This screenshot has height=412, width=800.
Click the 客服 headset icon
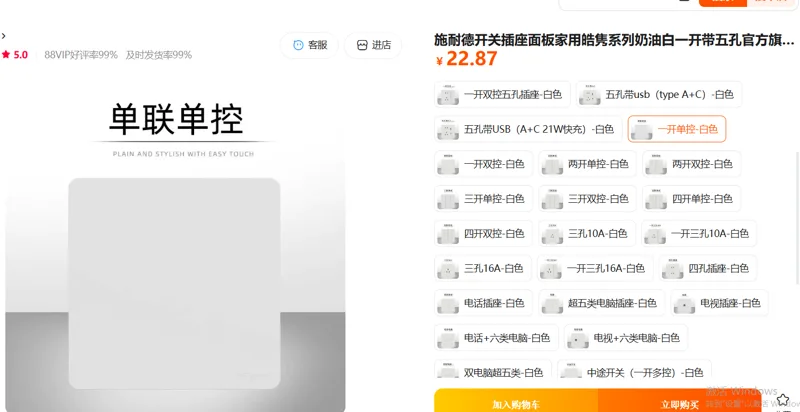[298, 45]
